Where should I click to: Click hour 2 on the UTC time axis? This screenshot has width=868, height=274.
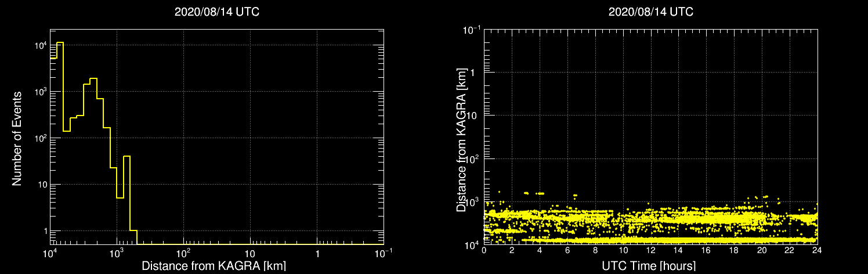[x=512, y=251]
